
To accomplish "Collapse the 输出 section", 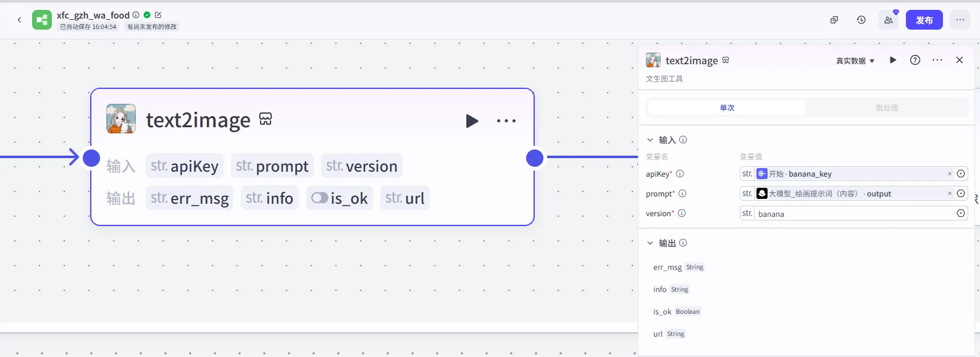I will [650, 243].
